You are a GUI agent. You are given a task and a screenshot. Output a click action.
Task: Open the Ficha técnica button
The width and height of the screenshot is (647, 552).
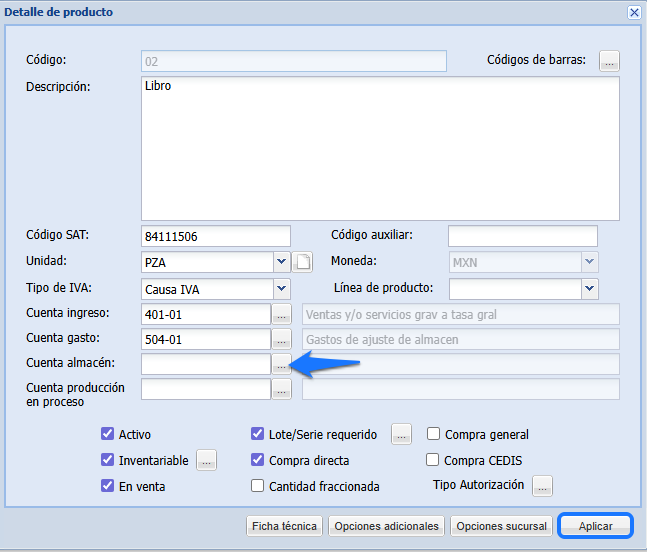(x=284, y=526)
